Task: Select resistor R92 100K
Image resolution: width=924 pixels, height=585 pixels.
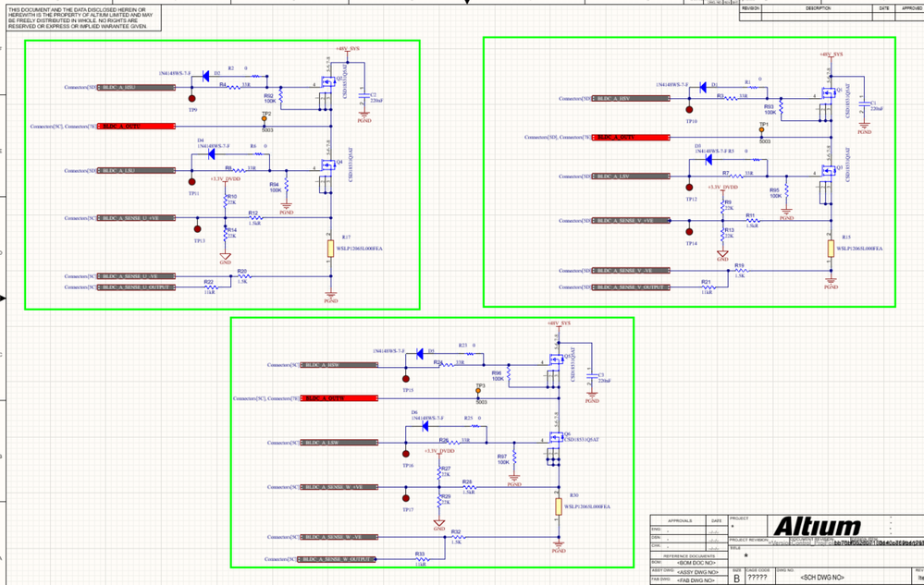Action: tap(280, 96)
